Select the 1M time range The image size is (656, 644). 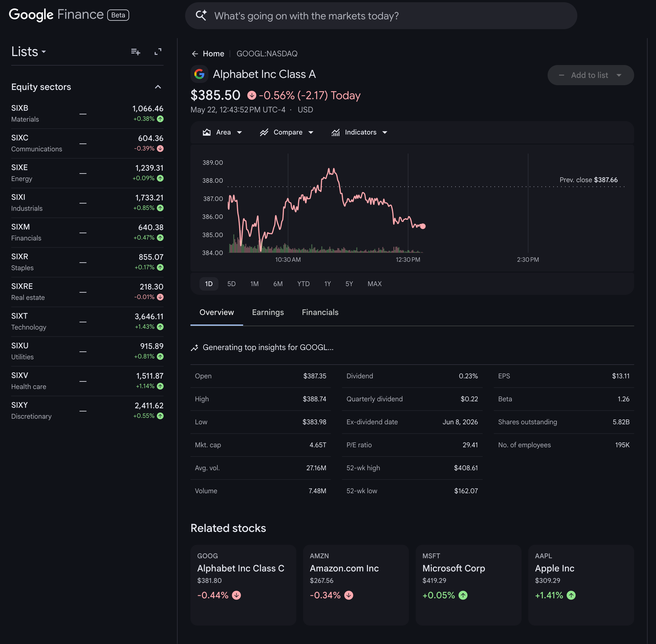tap(254, 284)
